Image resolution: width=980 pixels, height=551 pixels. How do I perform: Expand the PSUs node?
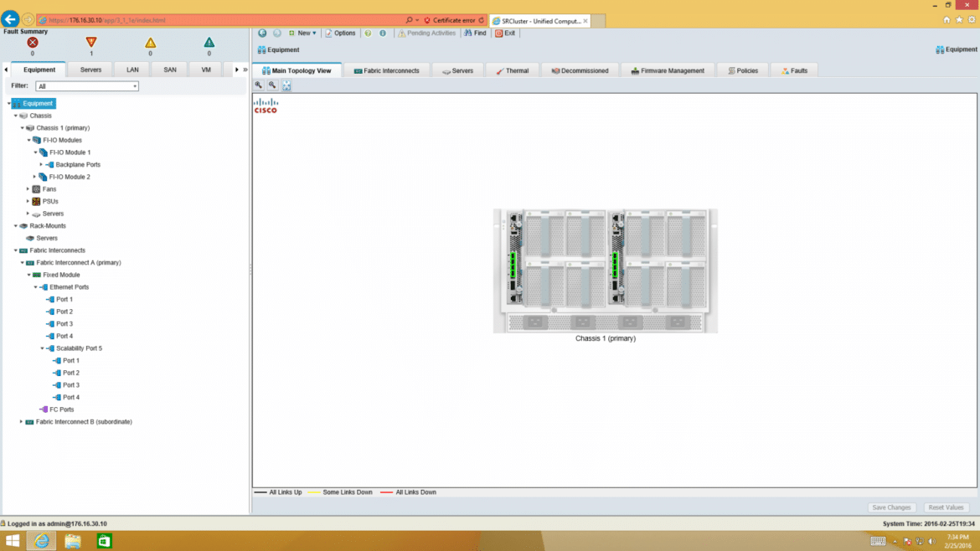pos(28,201)
